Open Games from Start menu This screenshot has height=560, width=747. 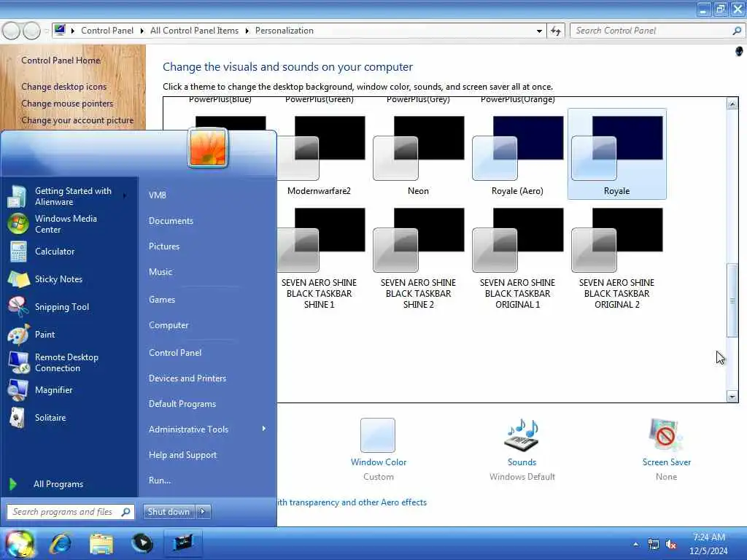click(x=161, y=300)
